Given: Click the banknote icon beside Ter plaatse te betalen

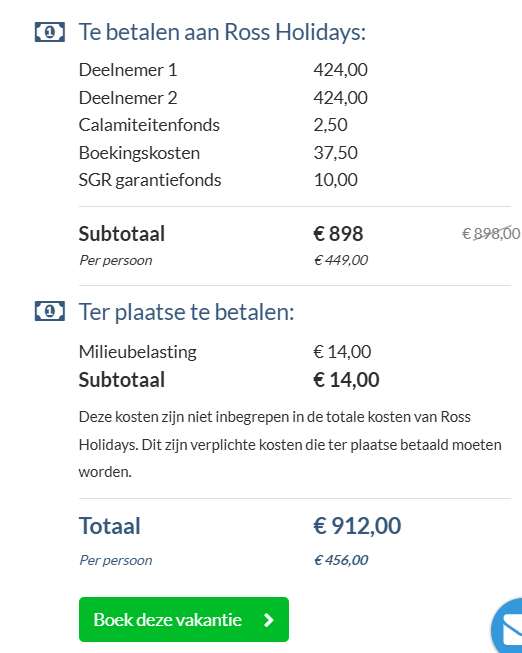Looking at the screenshot, I should pyautogui.click(x=50, y=311).
